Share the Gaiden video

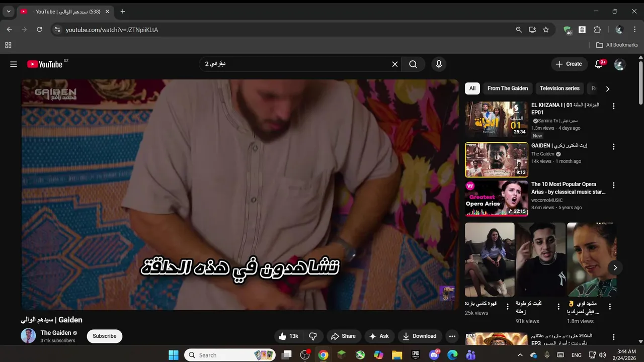click(x=343, y=336)
